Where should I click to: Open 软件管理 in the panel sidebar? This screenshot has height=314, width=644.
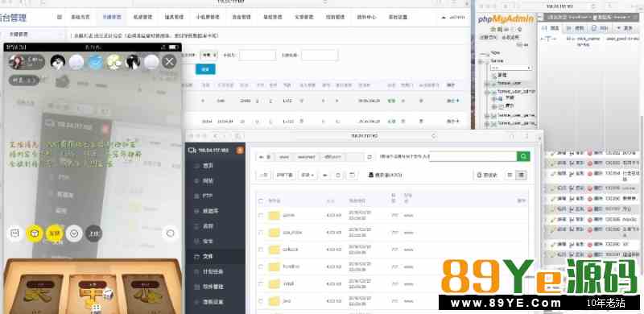tap(213, 287)
